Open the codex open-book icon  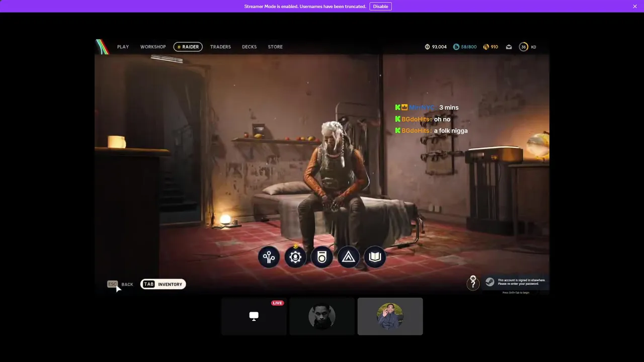point(375,257)
